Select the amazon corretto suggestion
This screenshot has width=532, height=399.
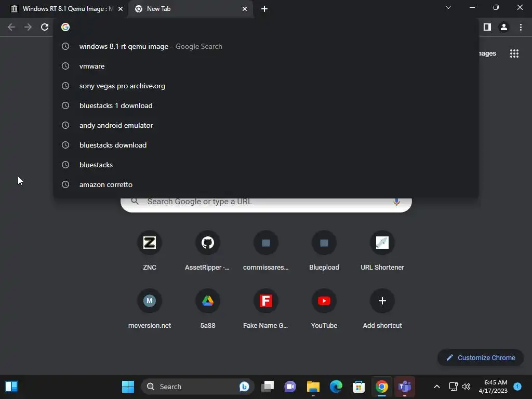point(266,184)
